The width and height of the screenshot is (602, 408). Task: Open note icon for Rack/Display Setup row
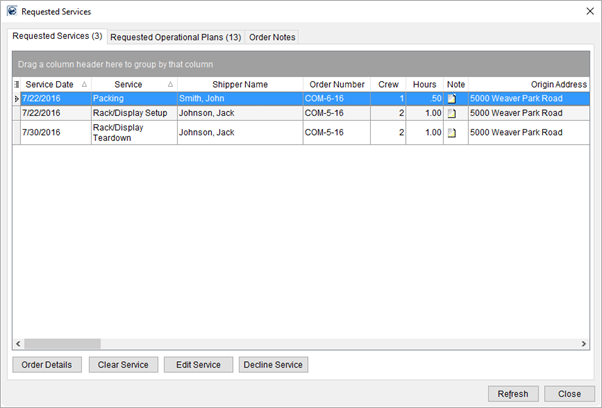(451, 114)
